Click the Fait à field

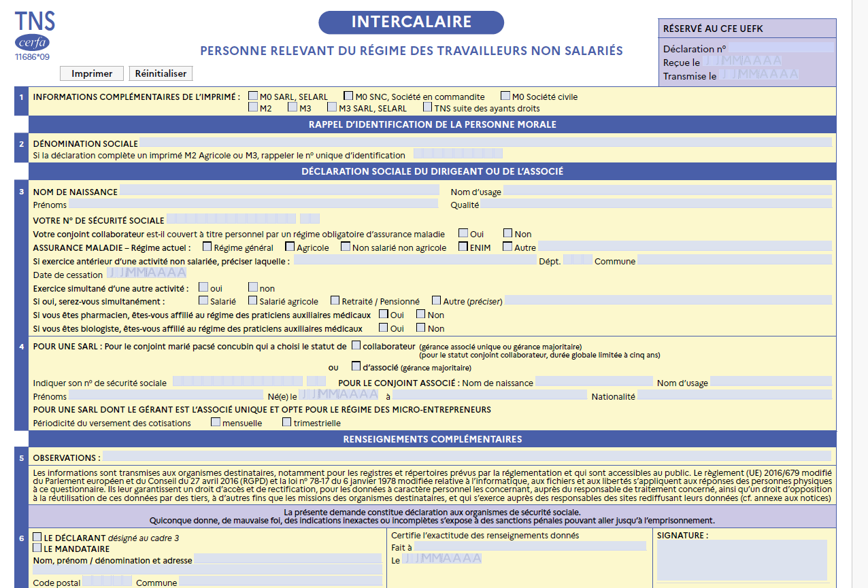pyautogui.click(x=530, y=546)
